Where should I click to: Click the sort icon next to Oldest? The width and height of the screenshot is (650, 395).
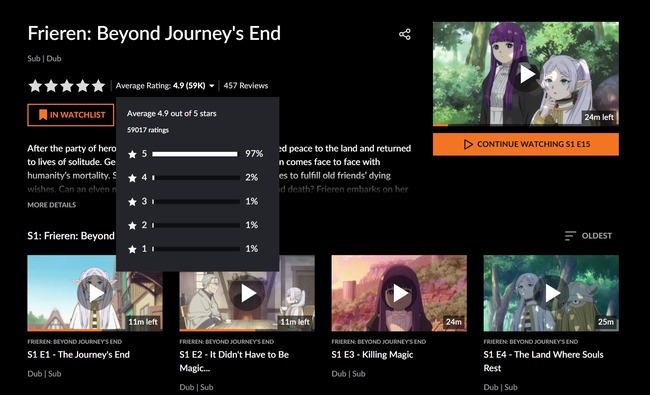coord(570,236)
